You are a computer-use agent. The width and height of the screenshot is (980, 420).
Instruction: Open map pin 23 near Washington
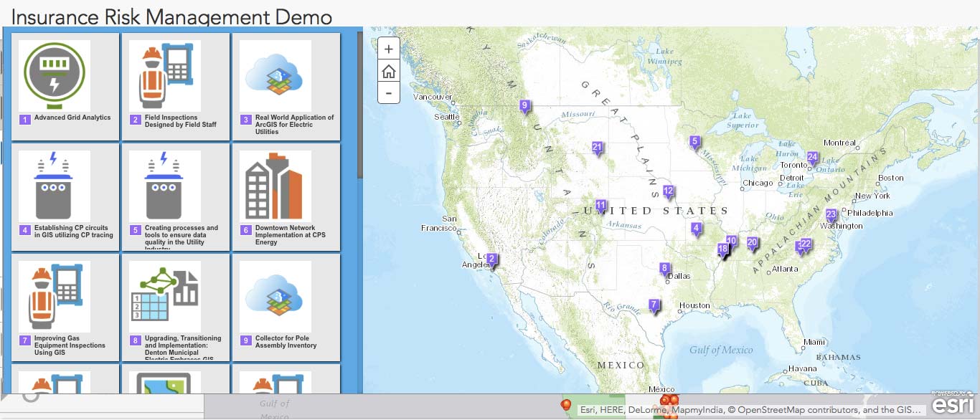click(831, 216)
